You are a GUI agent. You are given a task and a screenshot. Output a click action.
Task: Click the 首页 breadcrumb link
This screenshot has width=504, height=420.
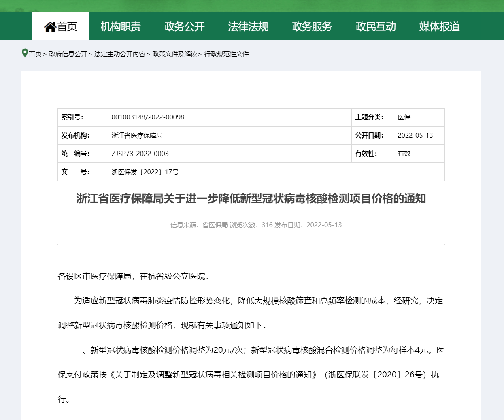point(35,54)
